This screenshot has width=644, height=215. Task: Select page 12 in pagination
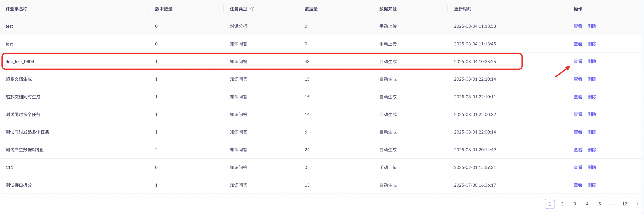(624, 204)
